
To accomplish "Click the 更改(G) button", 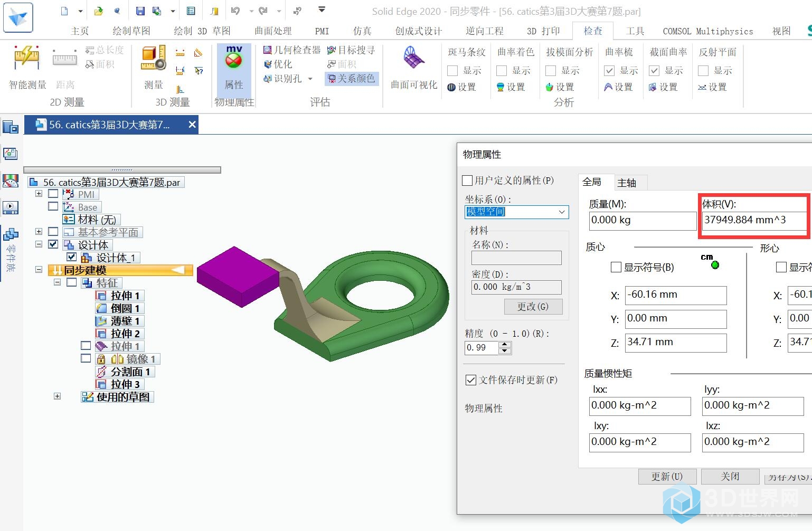I will click(x=533, y=307).
